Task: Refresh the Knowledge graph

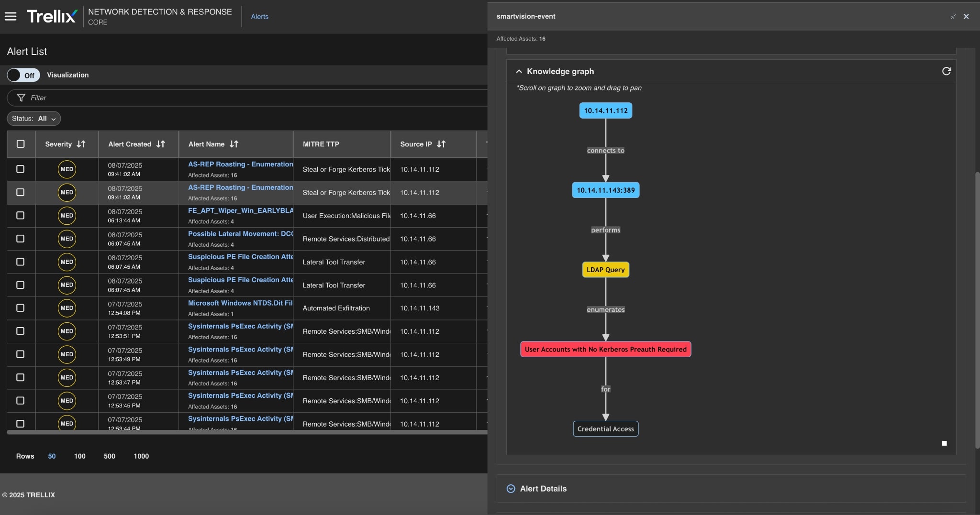Action: (946, 71)
